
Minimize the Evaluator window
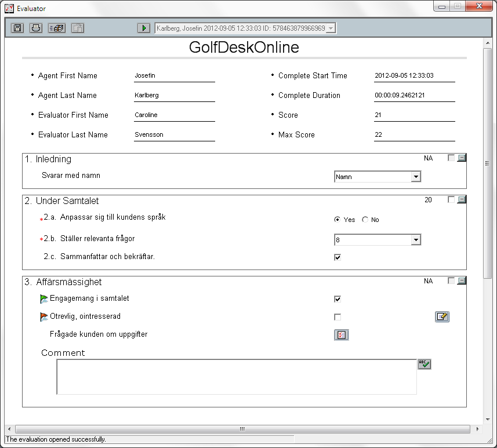pyautogui.click(x=442, y=6)
